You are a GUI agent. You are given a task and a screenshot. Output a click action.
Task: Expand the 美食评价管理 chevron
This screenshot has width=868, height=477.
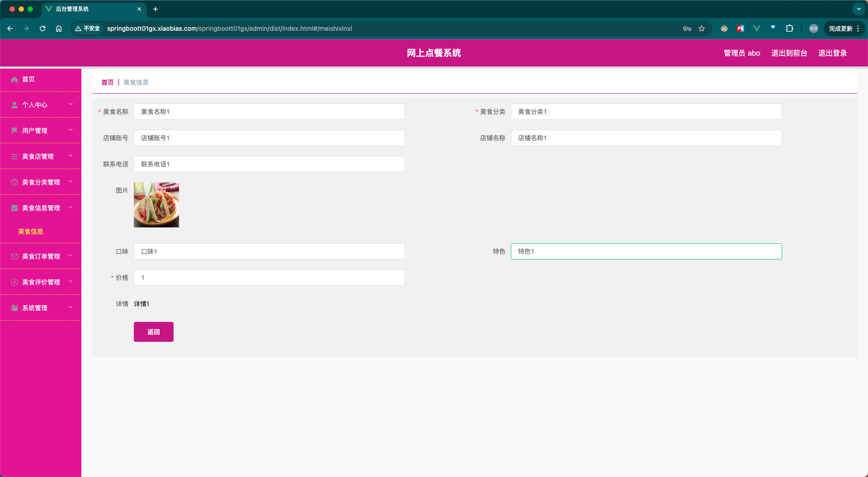(71, 282)
